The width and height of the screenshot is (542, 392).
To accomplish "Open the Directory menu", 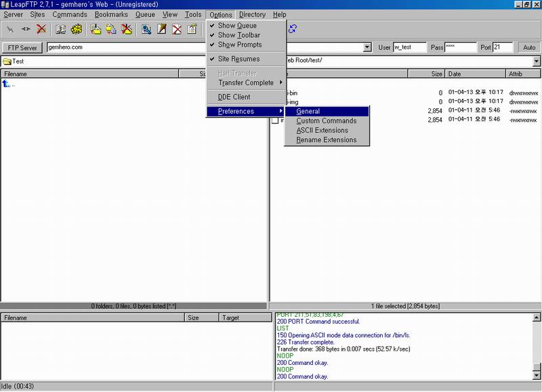I will pos(252,14).
